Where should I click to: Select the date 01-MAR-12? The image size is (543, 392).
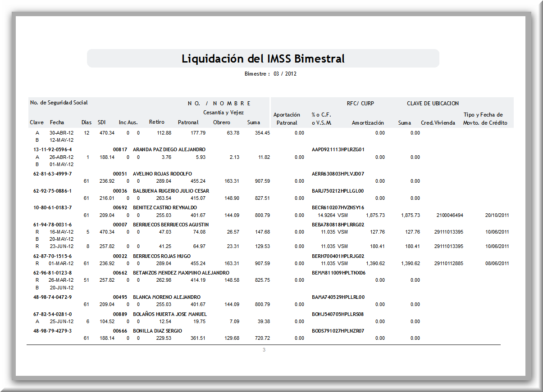pos(61,263)
